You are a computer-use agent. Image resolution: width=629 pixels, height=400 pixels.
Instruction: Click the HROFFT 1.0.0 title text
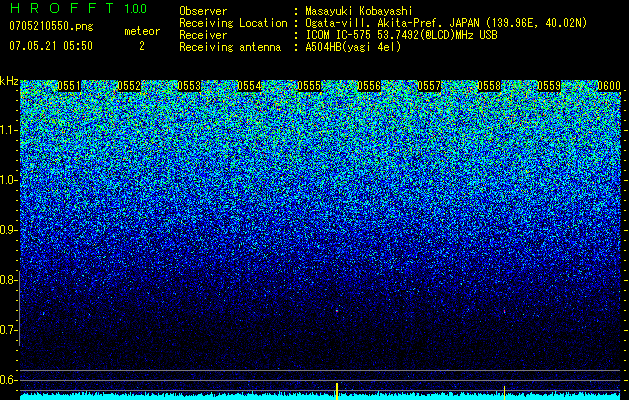pyautogui.click(x=78, y=8)
